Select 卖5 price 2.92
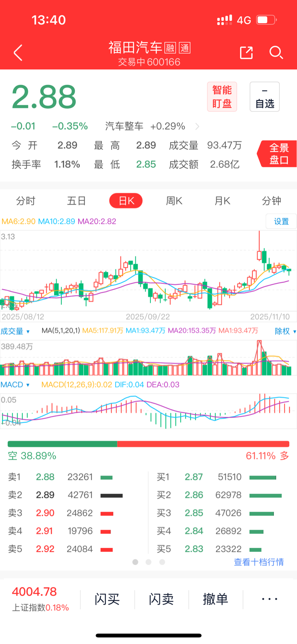 coord(45,549)
